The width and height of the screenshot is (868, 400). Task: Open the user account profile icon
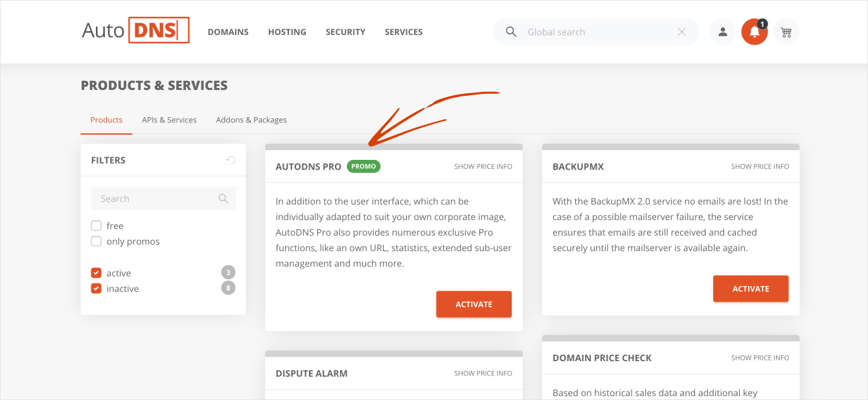(x=723, y=32)
